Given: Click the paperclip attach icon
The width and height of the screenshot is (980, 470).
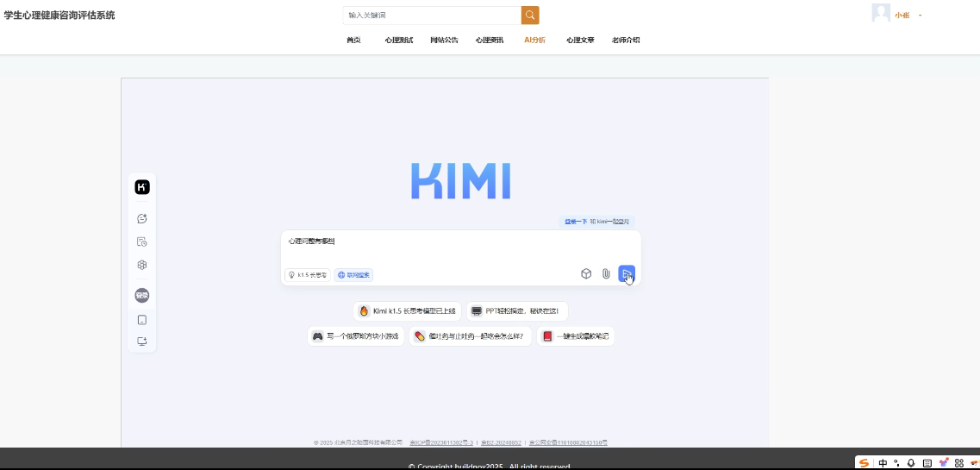Looking at the screenshot, I should (606, 273).
